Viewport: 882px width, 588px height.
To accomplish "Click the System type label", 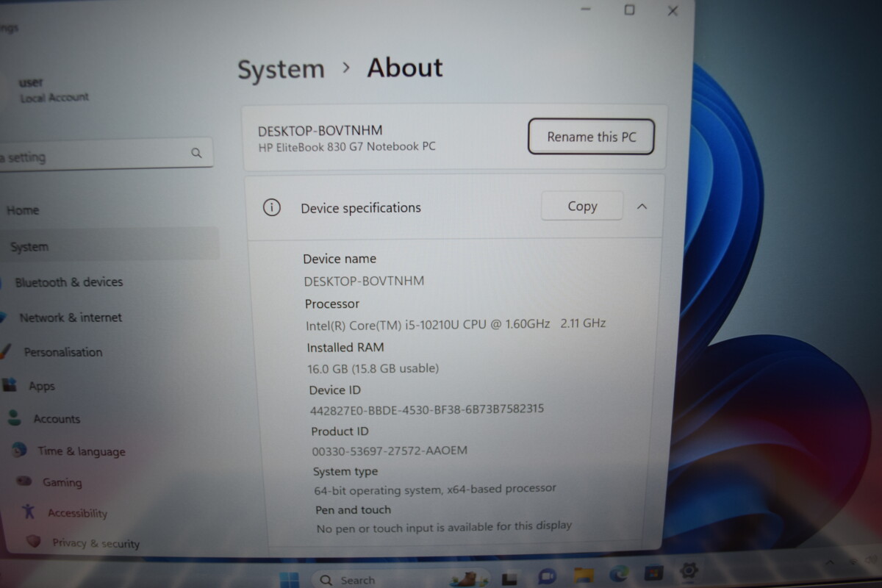I will (x=345, y=471).
